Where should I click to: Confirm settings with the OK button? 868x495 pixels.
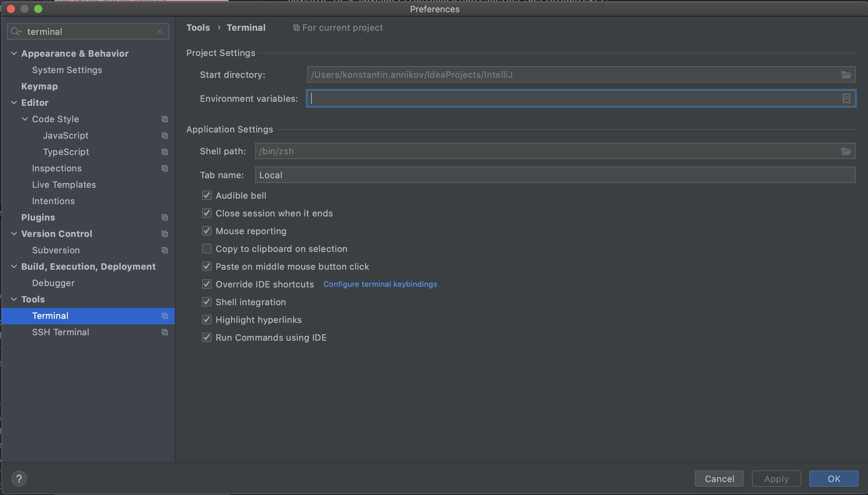[x=834, y=479]
